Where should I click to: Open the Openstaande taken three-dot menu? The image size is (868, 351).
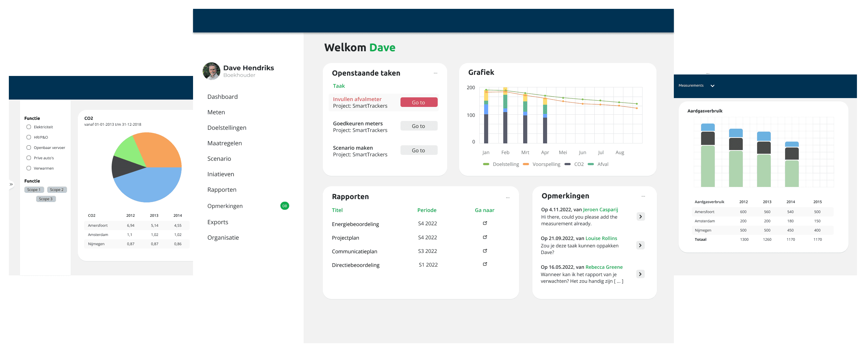(435, 73)
